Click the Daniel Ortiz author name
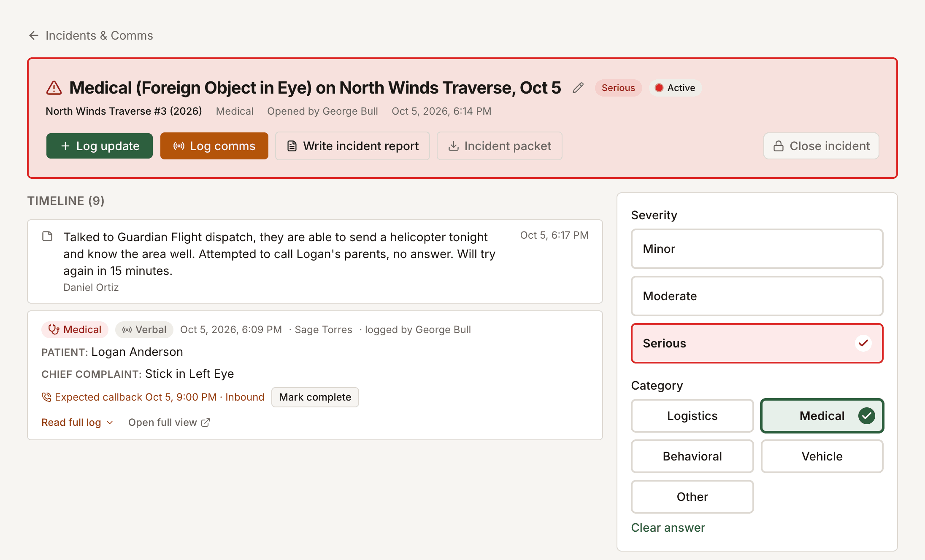This screenshot has width=925, height=560. (x=91, y=288)
